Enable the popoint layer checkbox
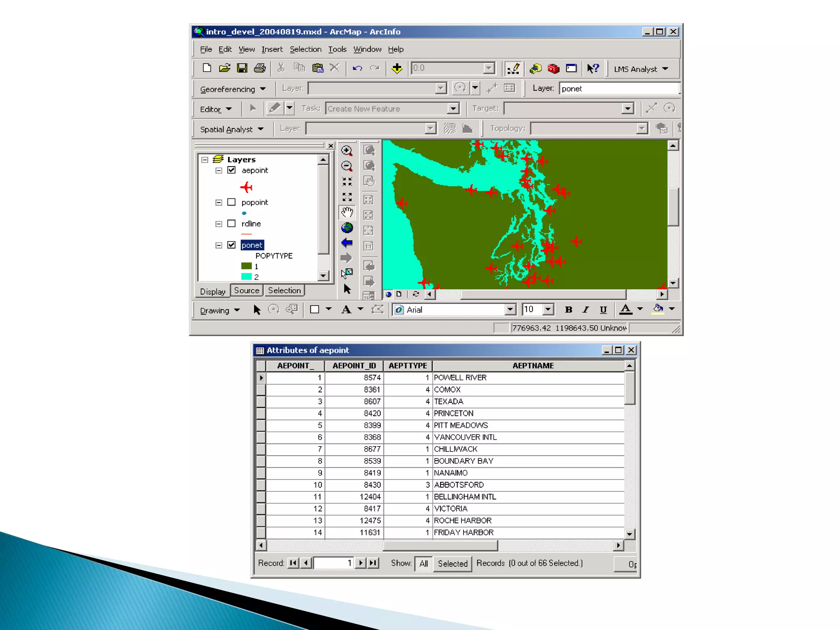The height and width of the screenshot is (630, 840). point(231,202)
